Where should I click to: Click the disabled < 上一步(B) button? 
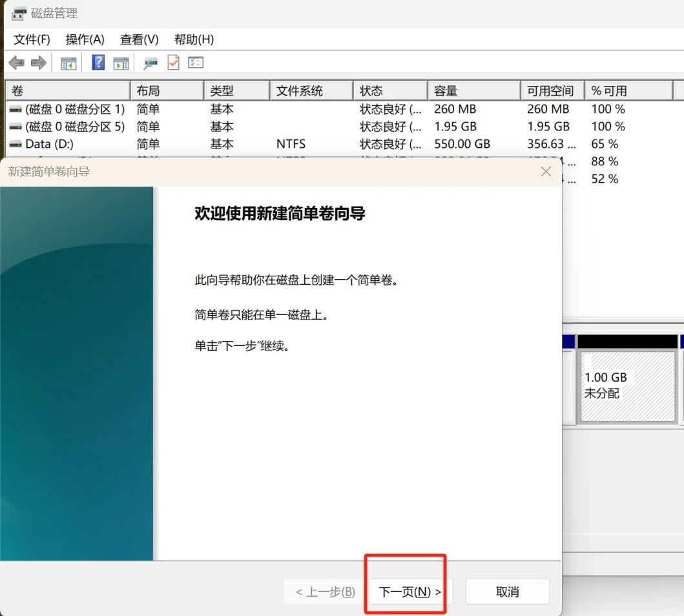[x=326, y=591]
